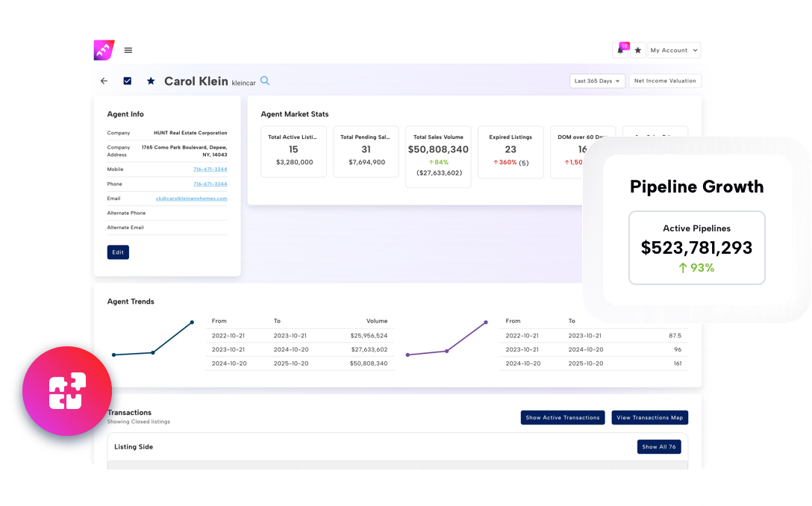
Task: Click the pink puzzle piece integrations badge
Action: click(67, 391)
